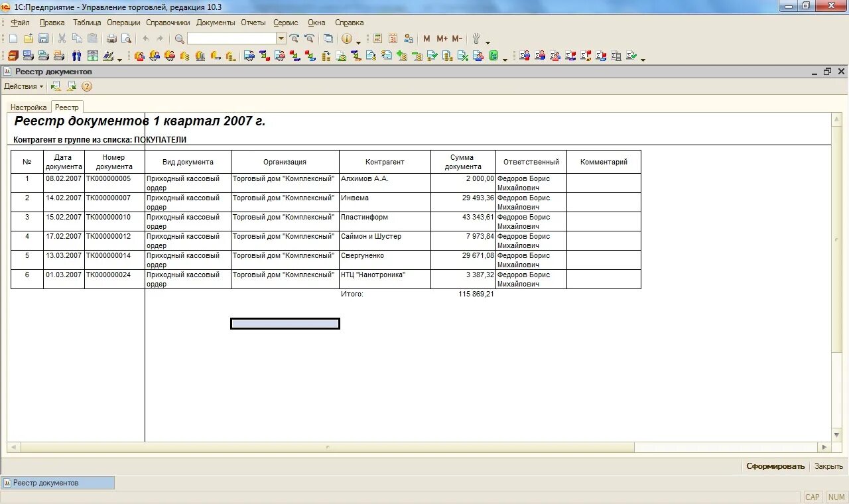
Task: Click the Undo arrow icon
Action: [x=145, y=39]
